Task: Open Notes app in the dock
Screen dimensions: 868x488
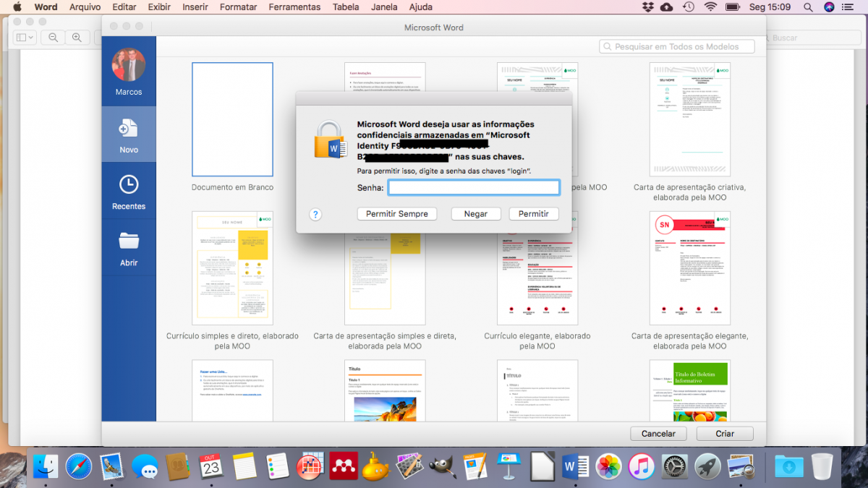Action: click(x=244, y=466)
